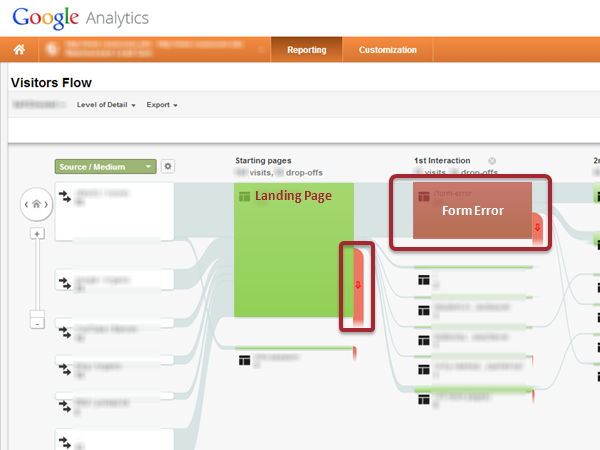The width and height of the screenshot is (600, 450).
Task: Click the first source row's traffic arrow icon
Action: [65, 197]
